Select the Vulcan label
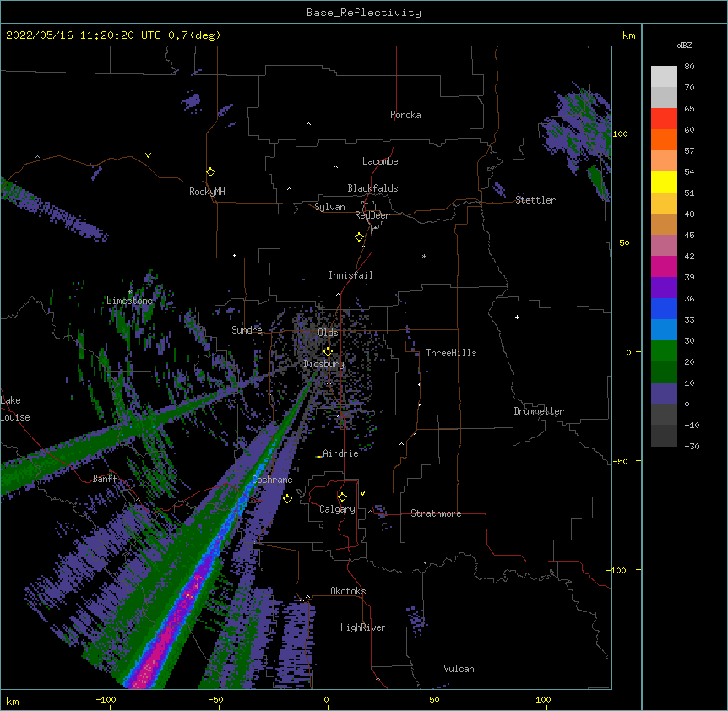Viewport: 728px width, 711px height. 459,669
